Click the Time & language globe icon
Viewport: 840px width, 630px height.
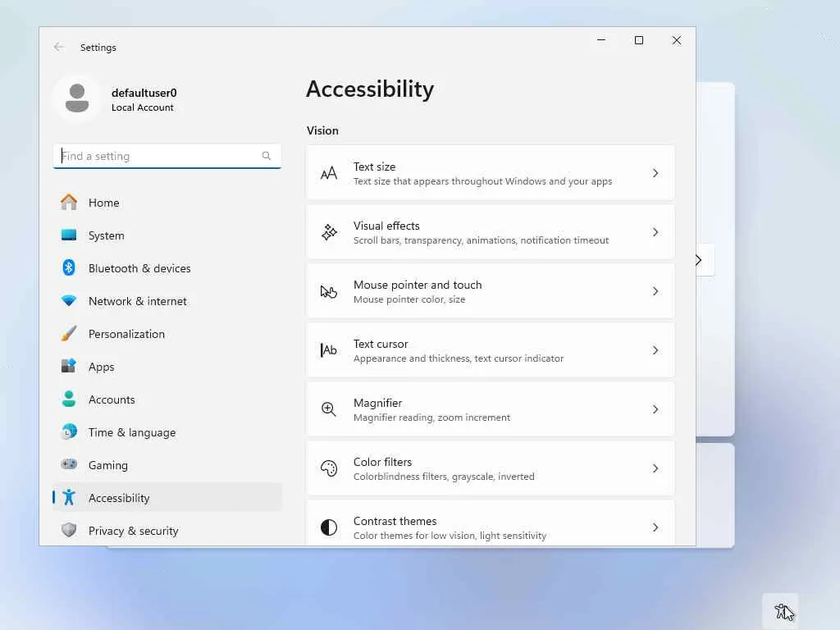69,431
